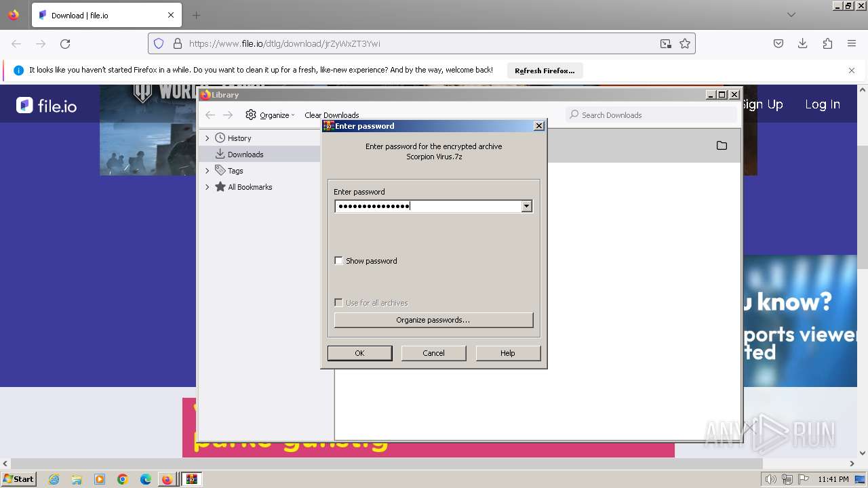The image size is (868, 488).
Task: Click the address bar URL
Action: 285,43
